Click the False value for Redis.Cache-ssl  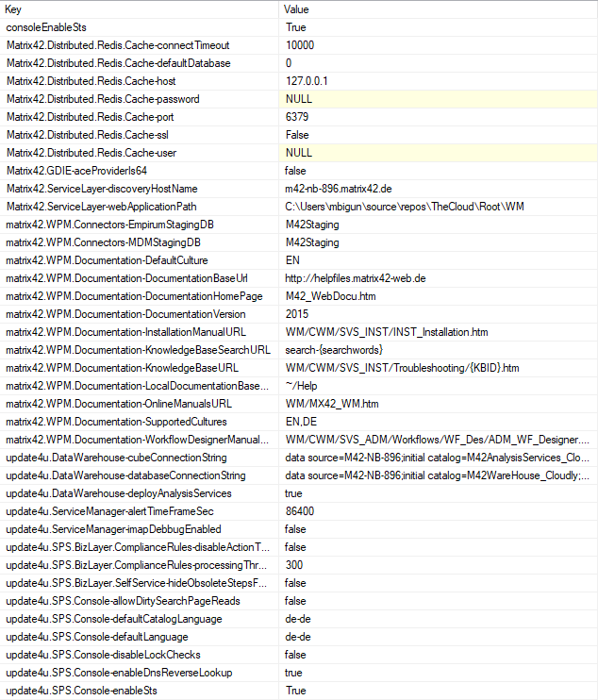pyautogui.click(x=439, y=135)
